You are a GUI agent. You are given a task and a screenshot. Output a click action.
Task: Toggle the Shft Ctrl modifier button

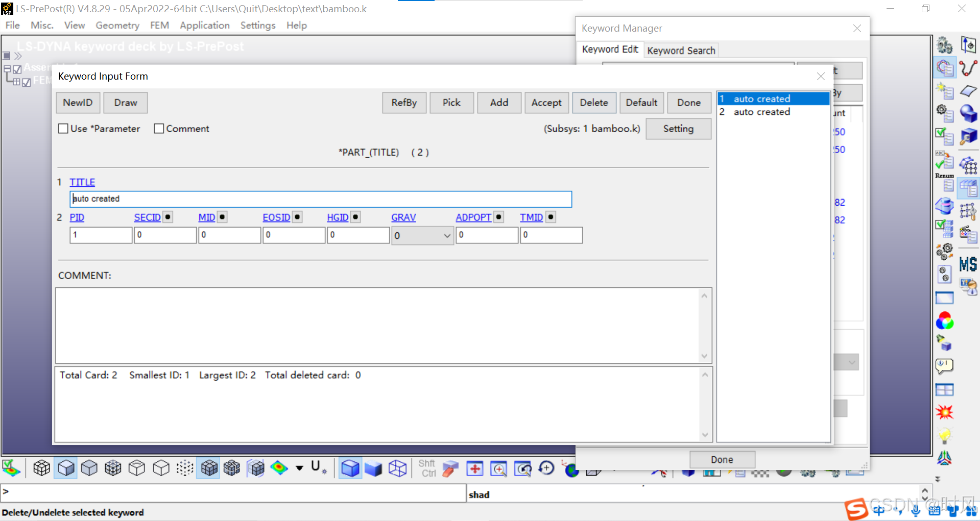point(427,468)
